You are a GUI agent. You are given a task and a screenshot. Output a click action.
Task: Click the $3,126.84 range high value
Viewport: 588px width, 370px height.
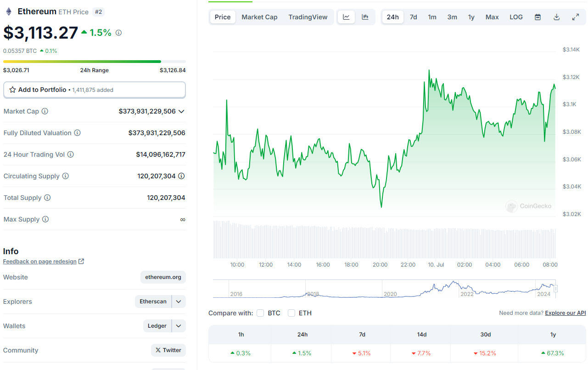click(x=173, y=70)
